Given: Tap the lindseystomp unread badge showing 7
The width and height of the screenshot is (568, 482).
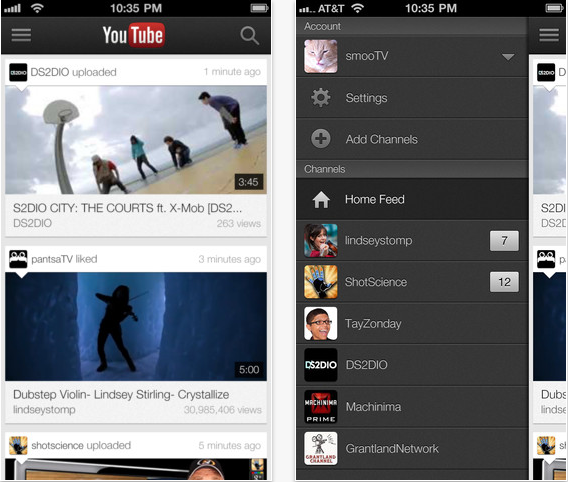Looking at the screenshot, I should (x=504, y=240).
